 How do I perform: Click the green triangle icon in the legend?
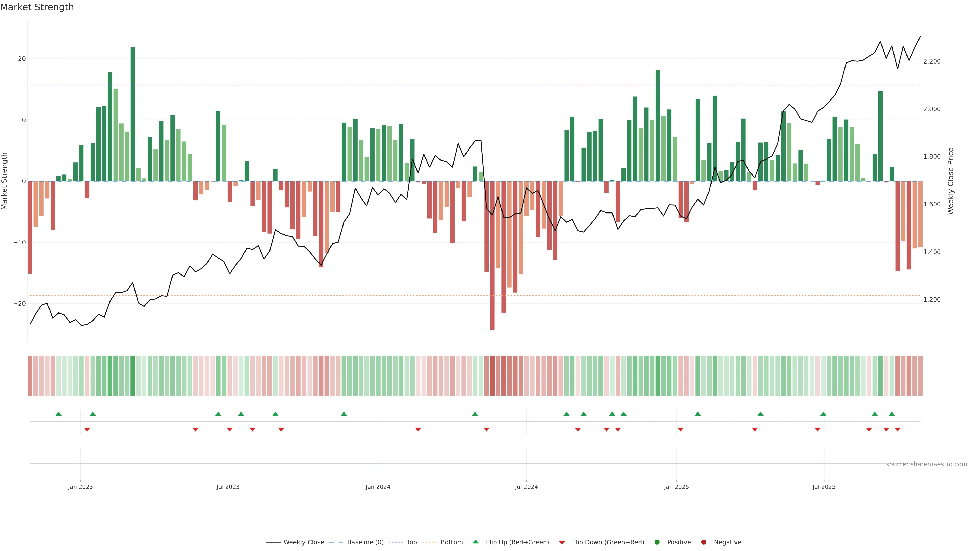475,542
